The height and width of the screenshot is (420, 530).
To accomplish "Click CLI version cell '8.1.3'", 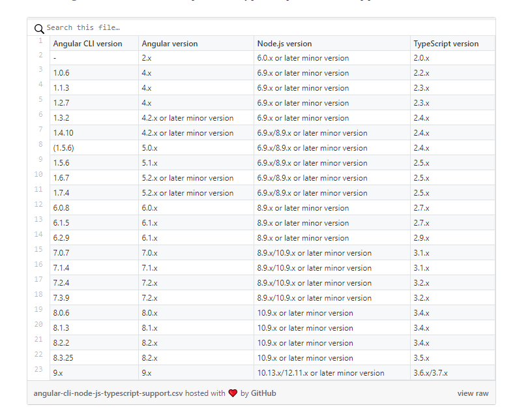I will pos(95,327).
